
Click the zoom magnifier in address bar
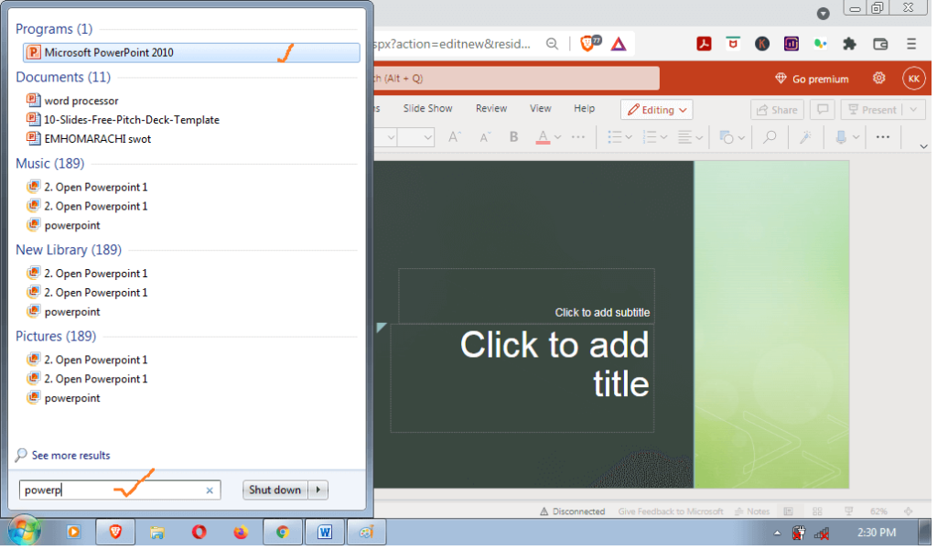click(552, 44)
